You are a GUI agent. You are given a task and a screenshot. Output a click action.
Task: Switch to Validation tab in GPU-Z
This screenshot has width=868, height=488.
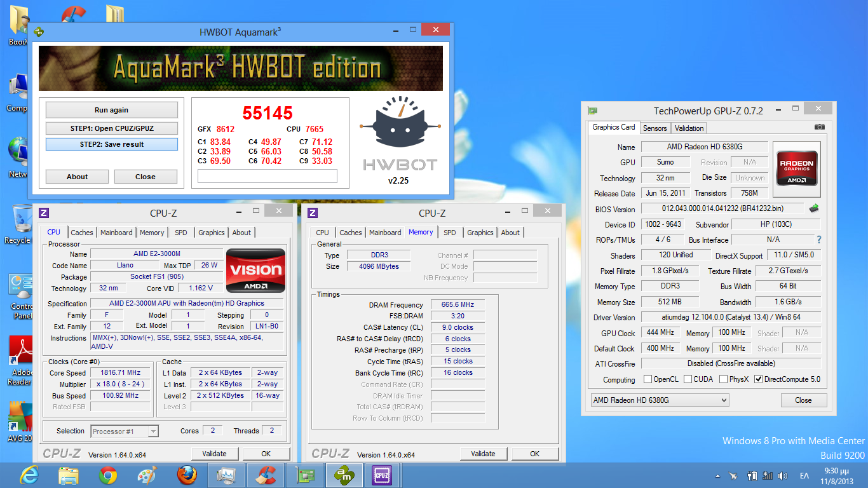[689, 128]
